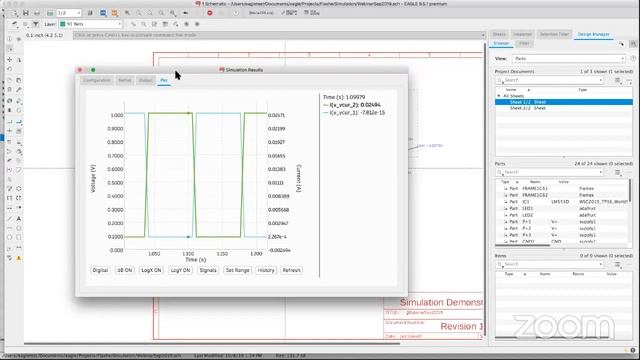Select the Sheet 2/2 row
Screen dimensions: 640x360
564,108
